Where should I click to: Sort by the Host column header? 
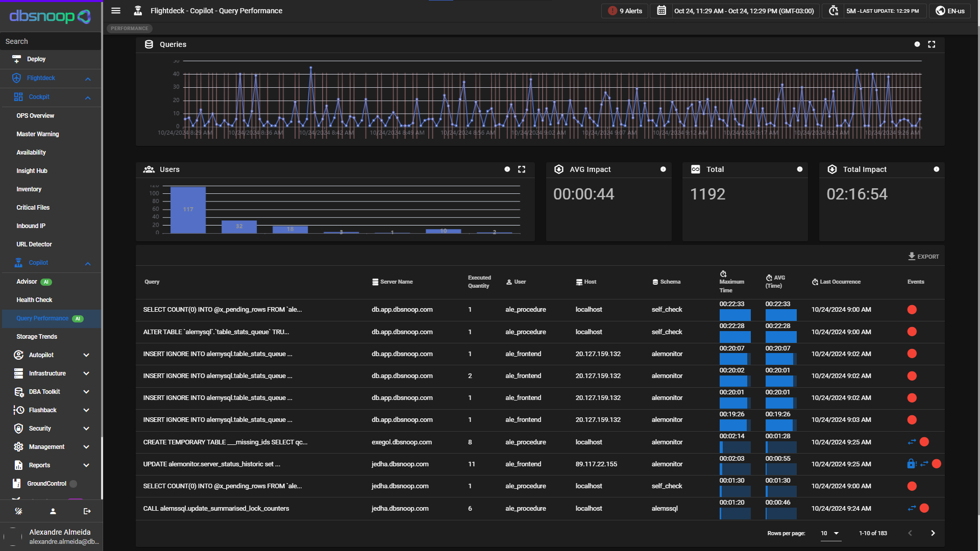[x=586, y=282]
